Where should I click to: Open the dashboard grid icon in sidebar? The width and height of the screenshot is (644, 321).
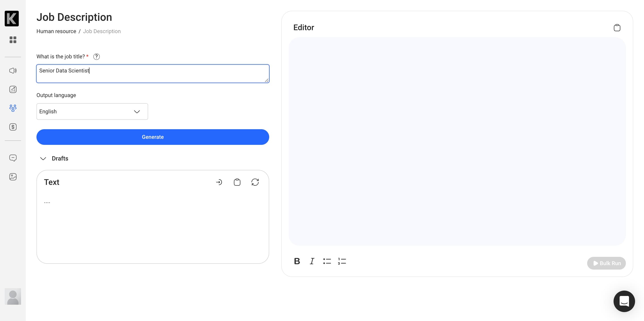pos(13,40)
